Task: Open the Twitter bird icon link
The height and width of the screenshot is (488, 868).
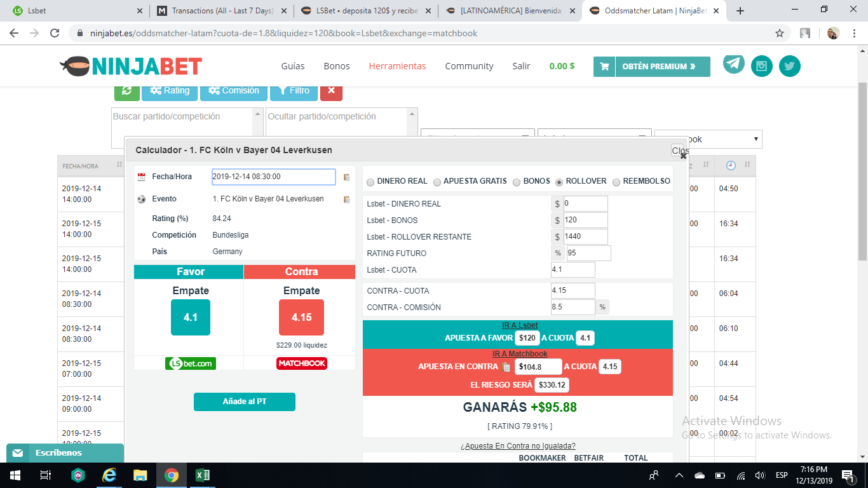Action: pyautogui.click(x=790, y=66)
